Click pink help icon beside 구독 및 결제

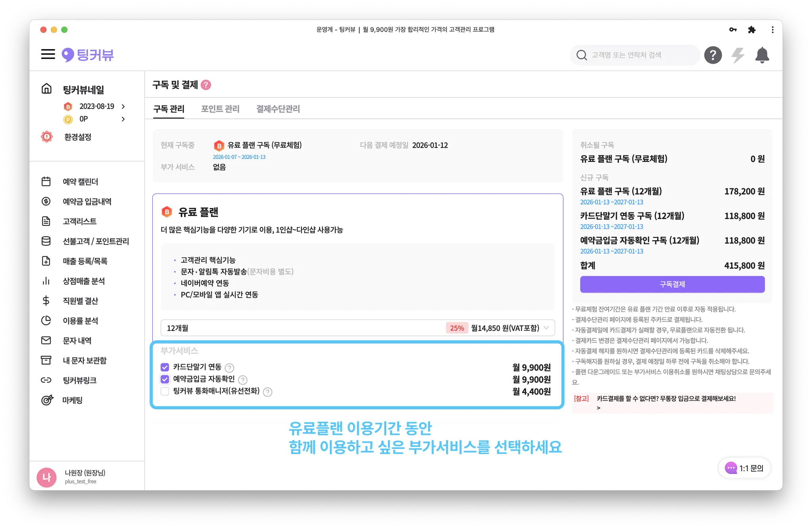206,85
